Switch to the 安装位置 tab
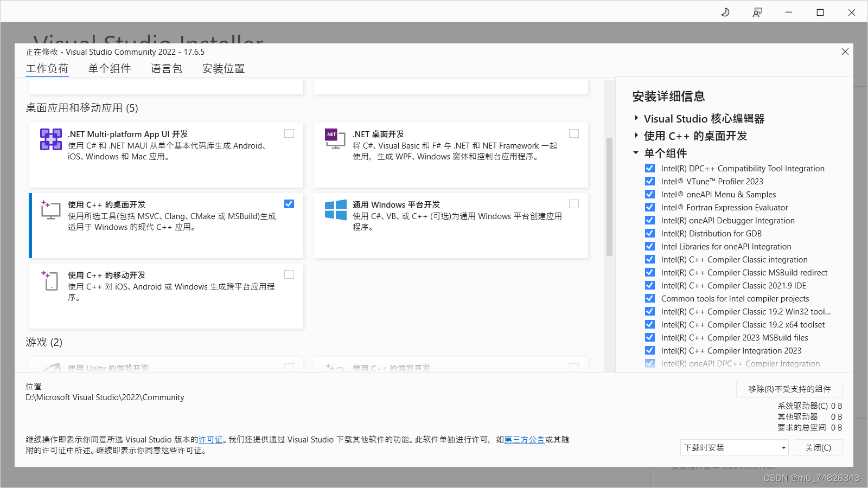 (x=224, y=68)
